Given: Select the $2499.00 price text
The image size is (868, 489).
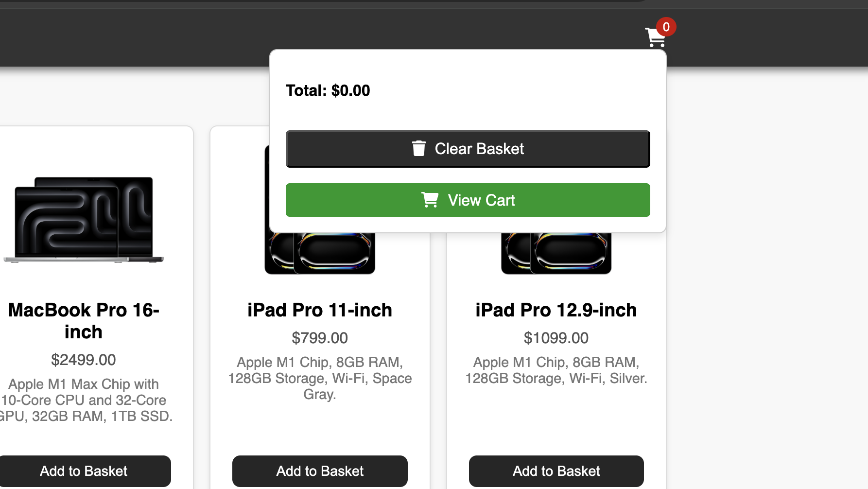Looking at the screenshot, I should (84, 360).
